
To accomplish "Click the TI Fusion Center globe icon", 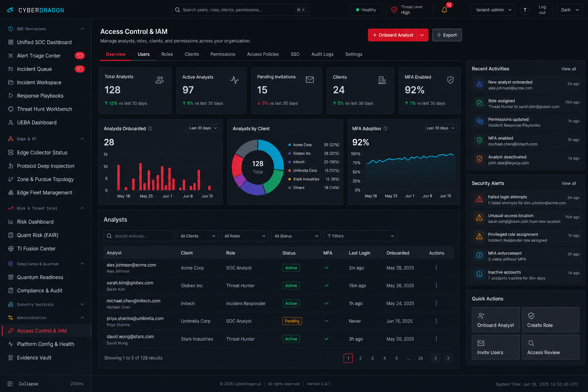I will point(11,248).
